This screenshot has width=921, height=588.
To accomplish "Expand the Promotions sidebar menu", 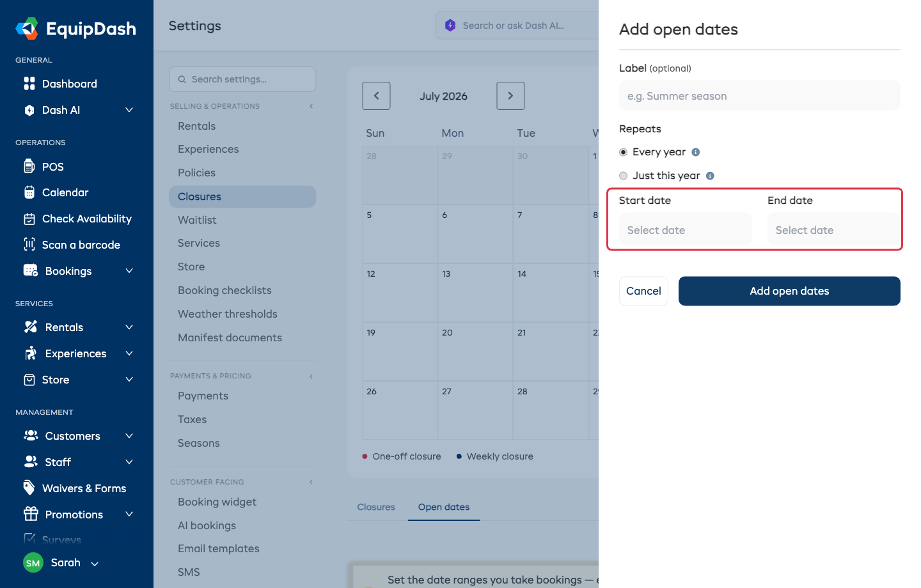I will click(x=129, y=514).
